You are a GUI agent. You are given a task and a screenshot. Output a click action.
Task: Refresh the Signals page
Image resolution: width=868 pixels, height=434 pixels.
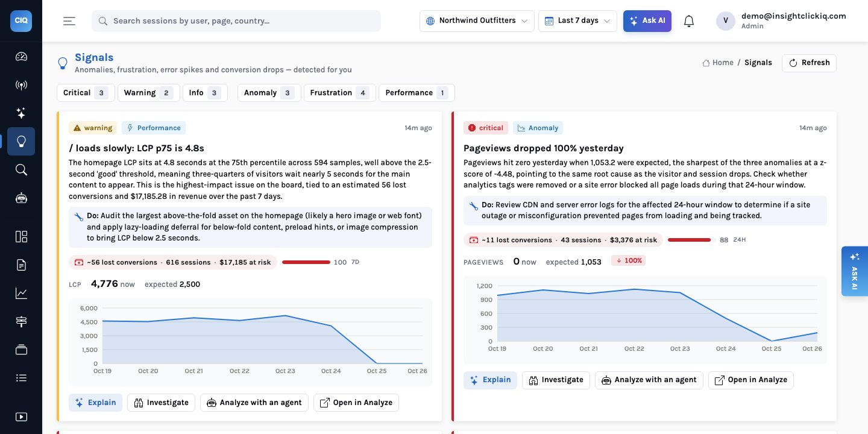tap(809, 63)
